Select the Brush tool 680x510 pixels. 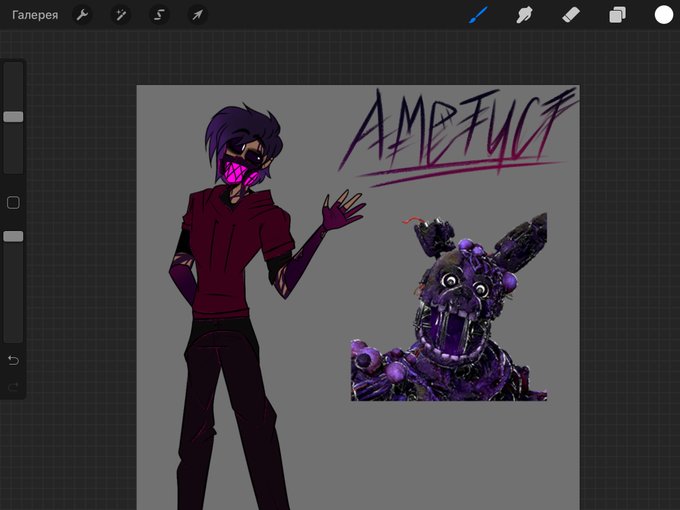point(478,15)
